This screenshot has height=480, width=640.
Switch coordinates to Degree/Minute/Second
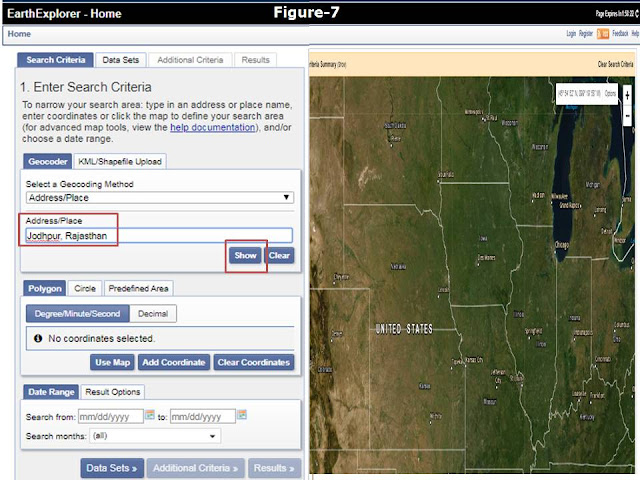click(x=78, y=313)
